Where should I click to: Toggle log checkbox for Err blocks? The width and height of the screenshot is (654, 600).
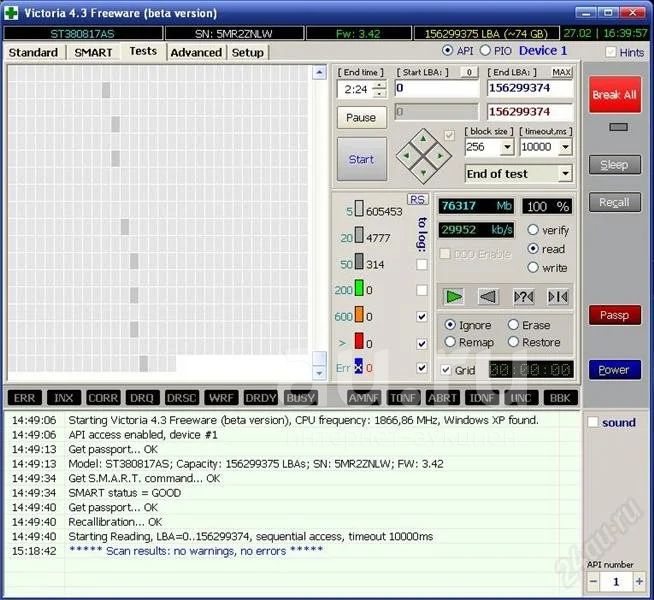tap(422, 368)
